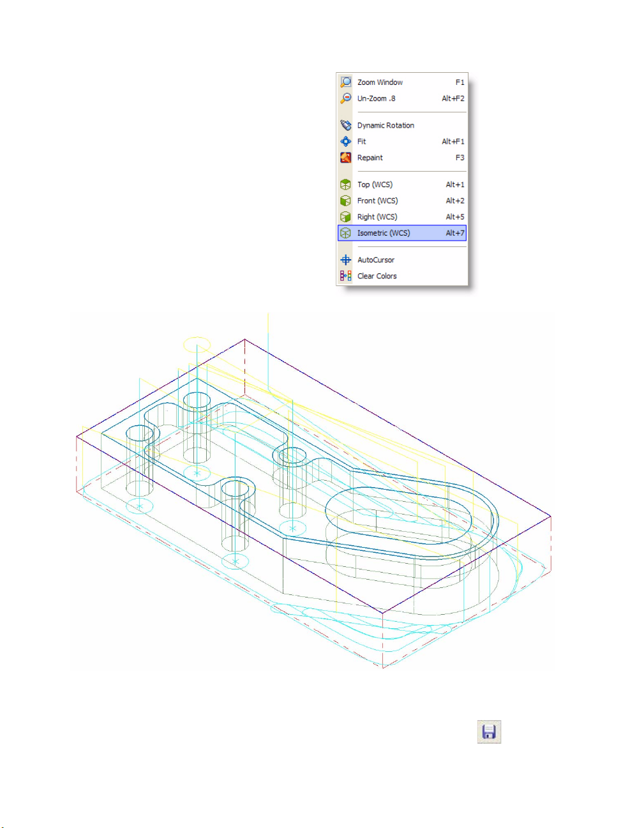
Task: Select the Fit menu item
Action: 362,142
